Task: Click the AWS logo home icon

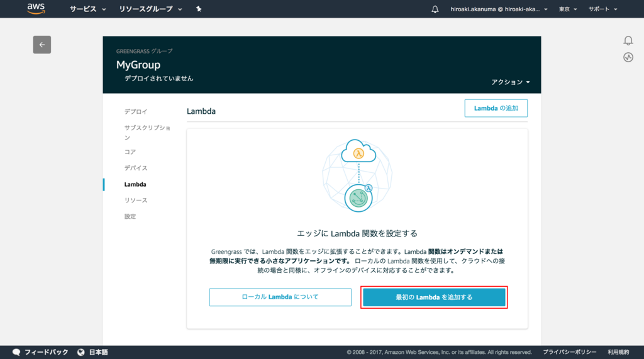Action: tap(36, 9)
